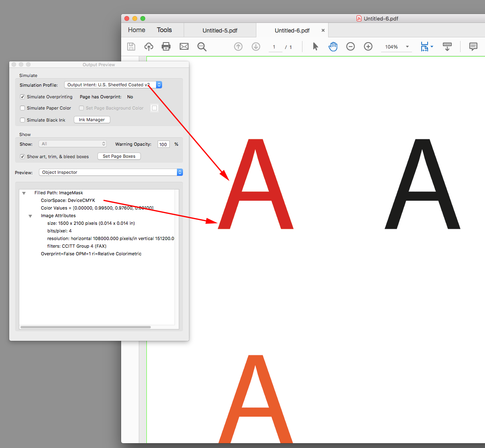Close the Acrobat window with red button
The height and width of the screenshot is (448, 485).
[x=127, y=18]
